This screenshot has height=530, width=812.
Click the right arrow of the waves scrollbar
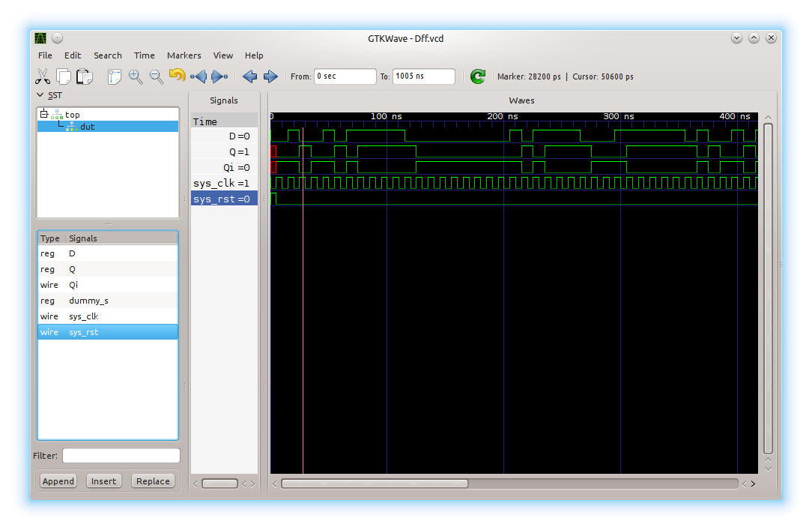(752, 484)
